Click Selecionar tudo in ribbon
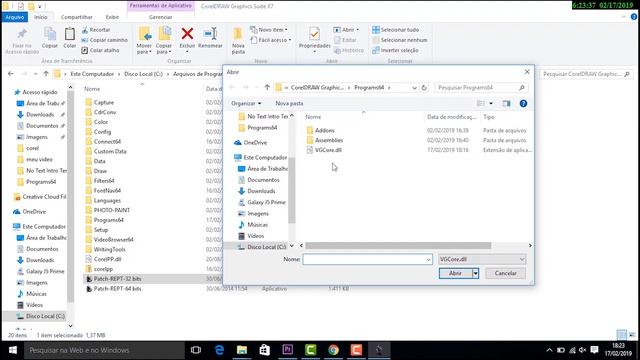The height and width of the screenshot is (360, 640). [396, 30]
